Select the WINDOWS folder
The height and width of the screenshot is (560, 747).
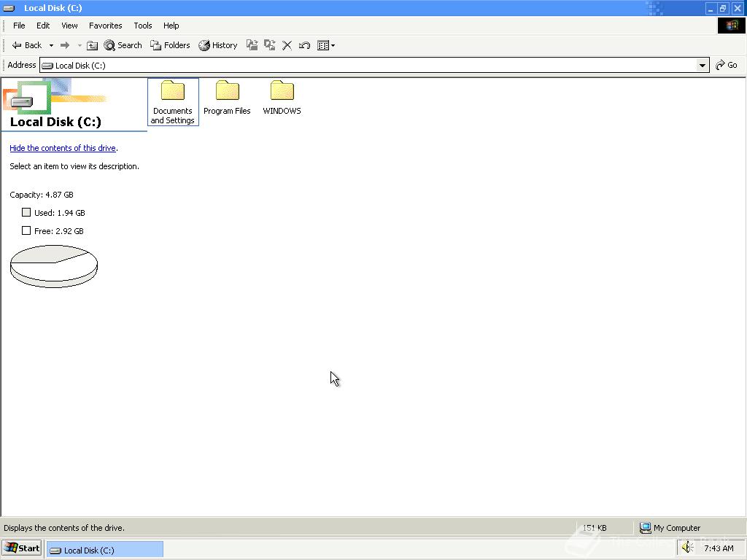[x=282, y=98]
